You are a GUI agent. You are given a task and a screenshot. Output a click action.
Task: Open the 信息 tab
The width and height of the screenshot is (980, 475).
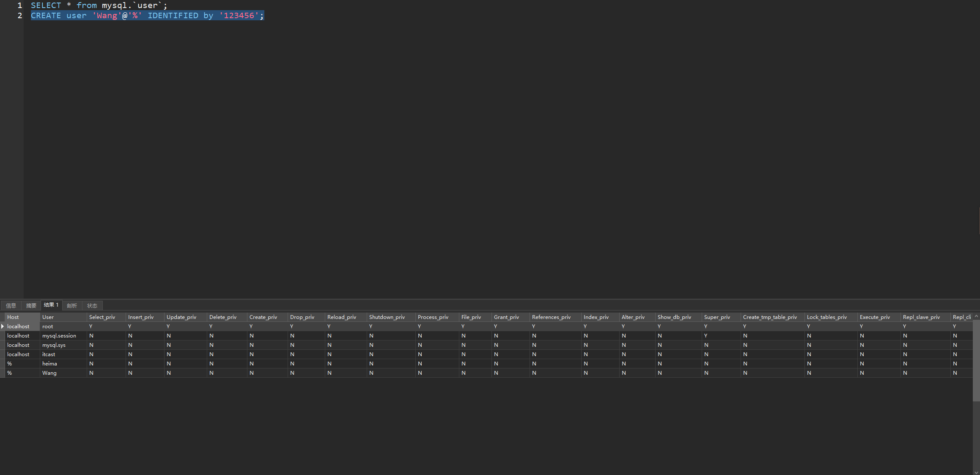(x=11, y=305)
